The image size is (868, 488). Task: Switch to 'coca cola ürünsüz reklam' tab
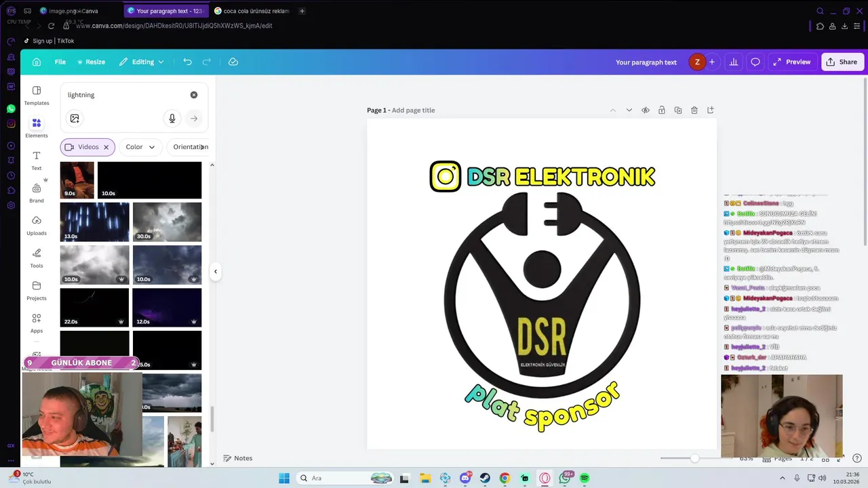coord(252,11)
